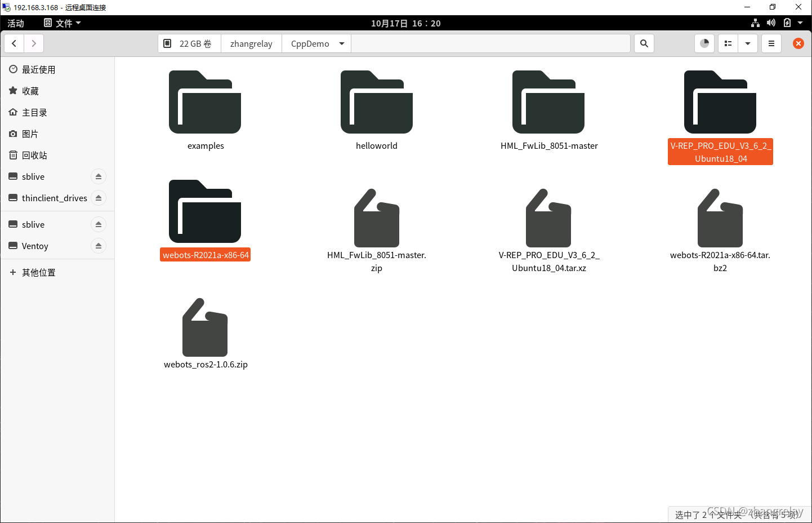Switch to list view icon
The image size is (812, 523).
click(x=728, y=43)
